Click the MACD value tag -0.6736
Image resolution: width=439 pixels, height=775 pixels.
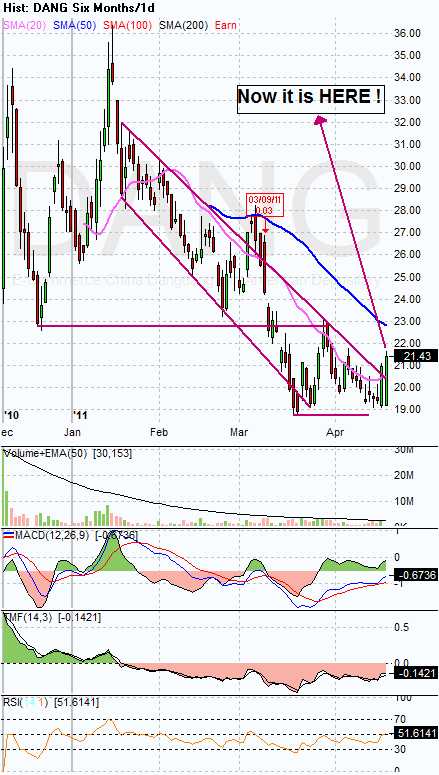coord(415,575)
